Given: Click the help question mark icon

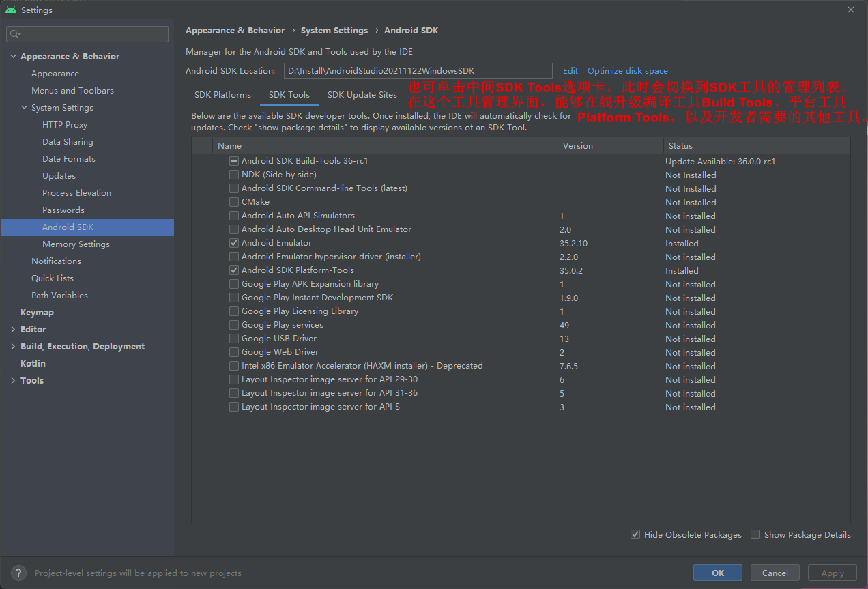Looking at the screenshot, I should 19,573.
